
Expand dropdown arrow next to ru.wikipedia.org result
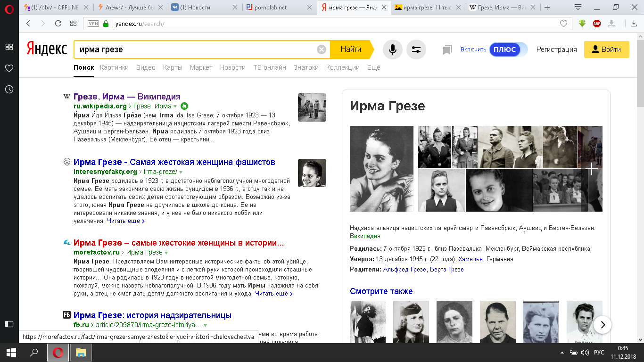[175, 107]
